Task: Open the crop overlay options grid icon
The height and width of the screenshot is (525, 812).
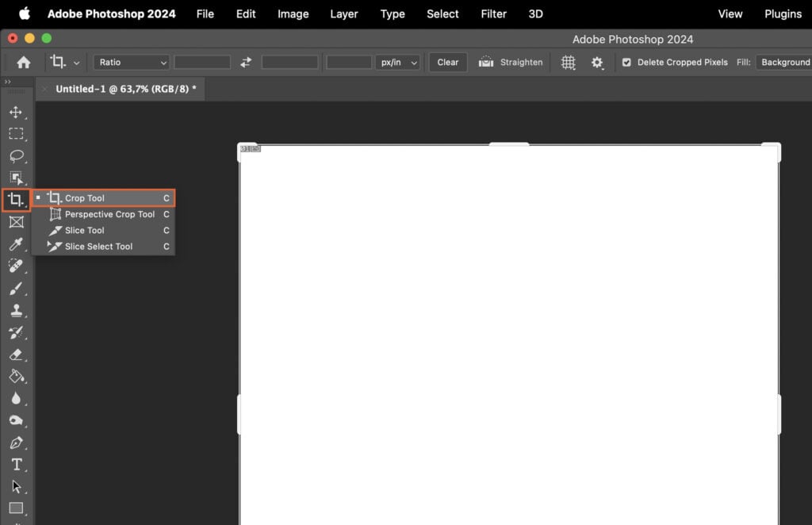Action: (x=569, y=62)
